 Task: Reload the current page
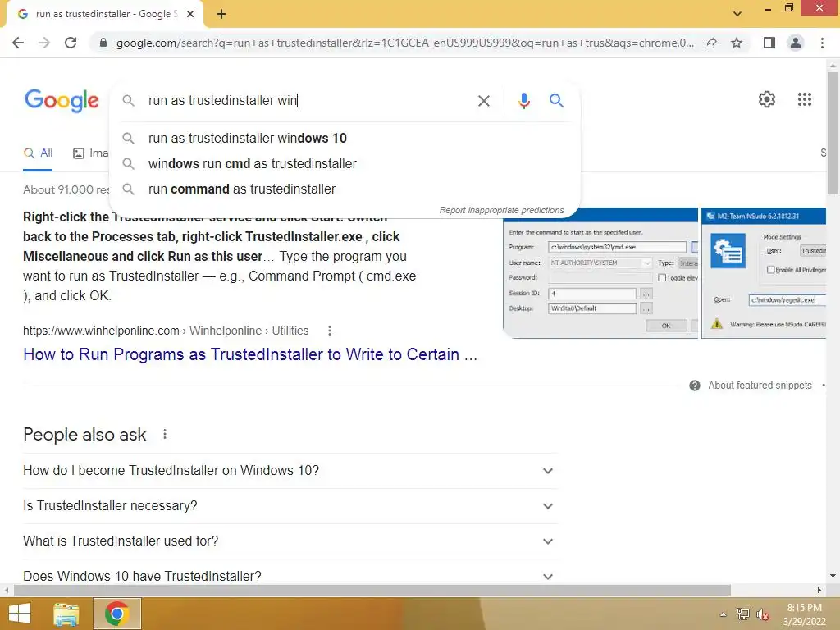71,43
